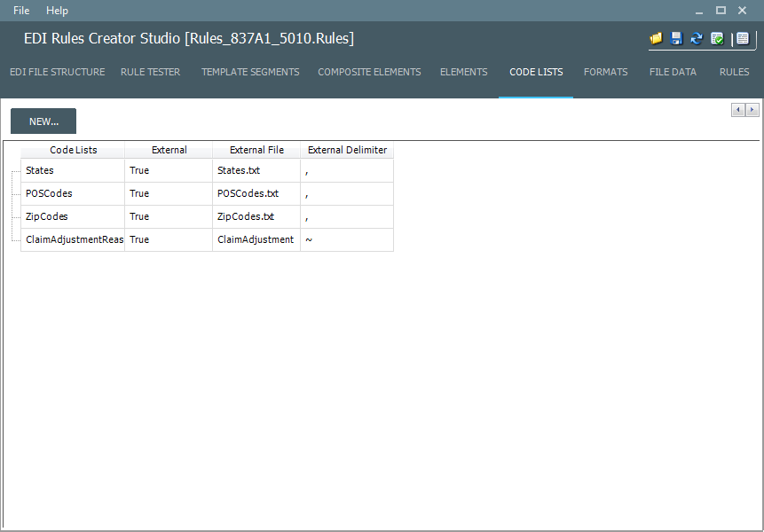The width and height of the screenshot is (764, 532).
Task: Click the comma delimiter cell for POSCodes
Action: pos(347,193)
